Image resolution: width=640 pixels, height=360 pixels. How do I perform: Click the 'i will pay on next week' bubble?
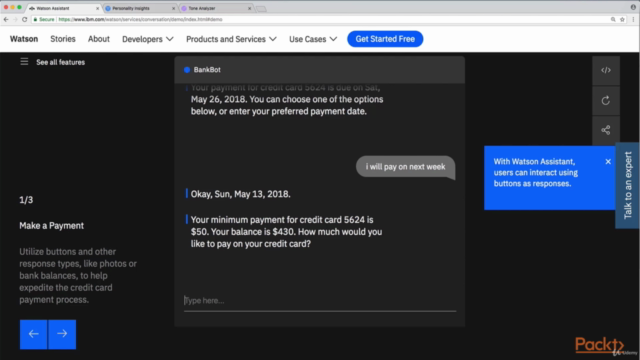(405, 167)
